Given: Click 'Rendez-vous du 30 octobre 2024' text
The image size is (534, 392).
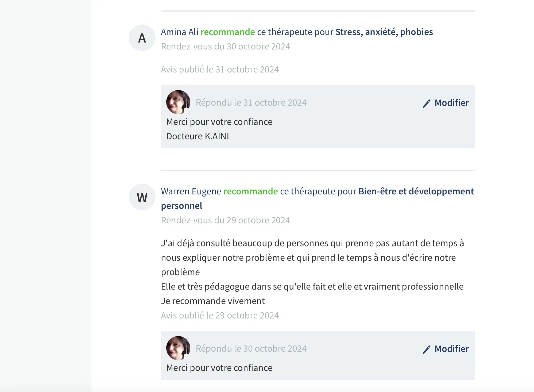Looking at the screenshot, I should [x=225, y=47].
